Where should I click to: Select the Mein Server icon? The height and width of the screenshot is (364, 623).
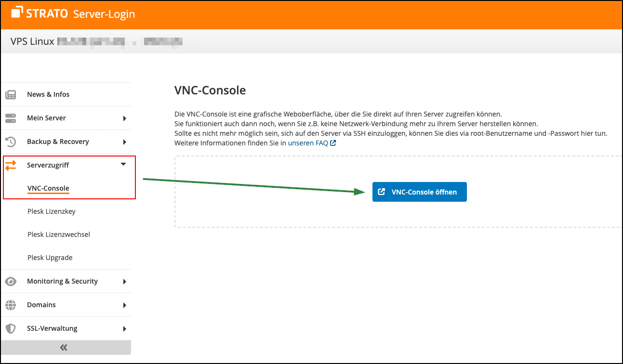click(x=11, y=117)
